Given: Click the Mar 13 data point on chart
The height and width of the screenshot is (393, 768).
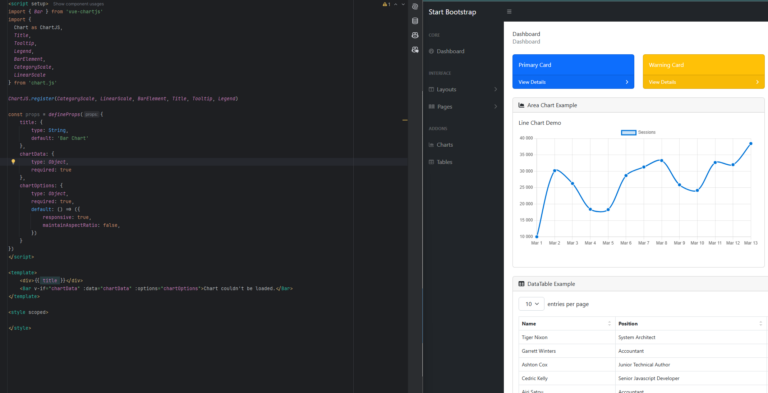Looking at the screenshot, I should pos(750,144).
